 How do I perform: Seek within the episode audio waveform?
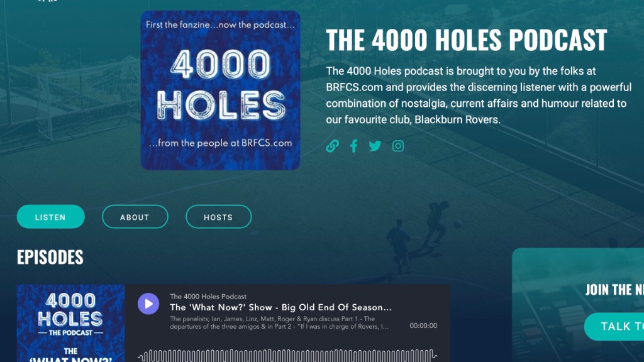[x=287, y=355]
